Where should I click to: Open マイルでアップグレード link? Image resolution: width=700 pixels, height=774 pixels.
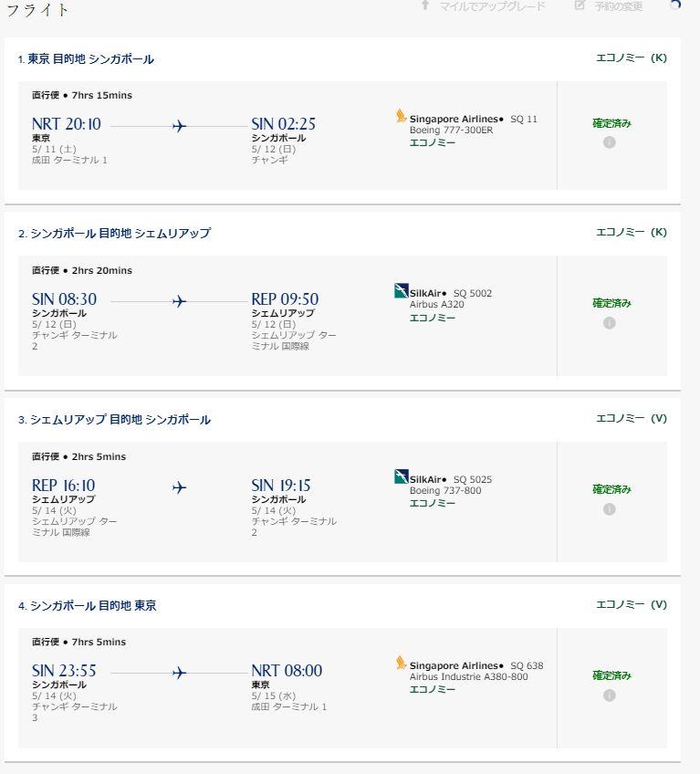[x=492, y=5]
